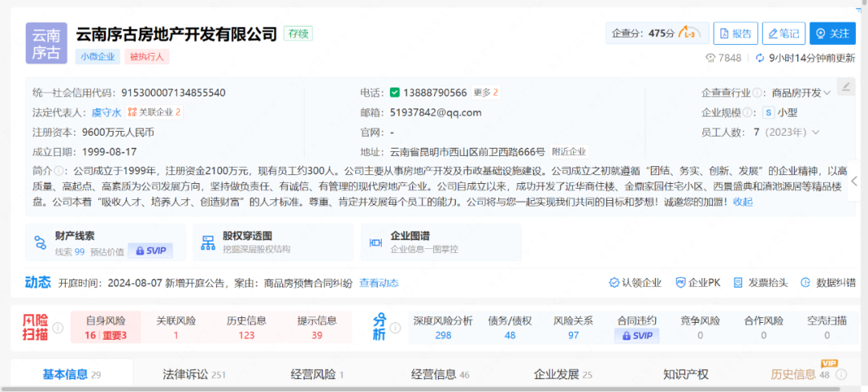Click info icon beside 分析
This screenshot has height=392, width=868.
coord(395,329)
